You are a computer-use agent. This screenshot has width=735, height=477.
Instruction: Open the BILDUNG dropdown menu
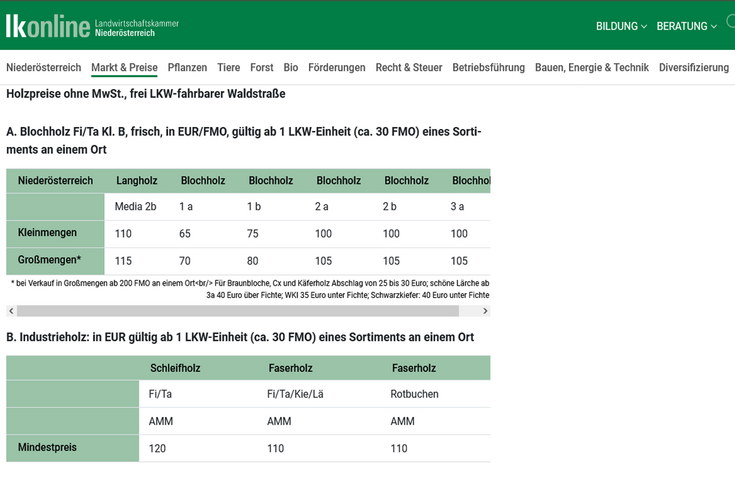[621, 26]
